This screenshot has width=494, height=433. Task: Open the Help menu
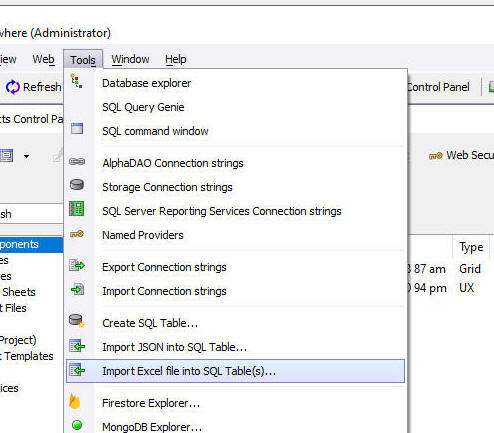tap(175, 59)
